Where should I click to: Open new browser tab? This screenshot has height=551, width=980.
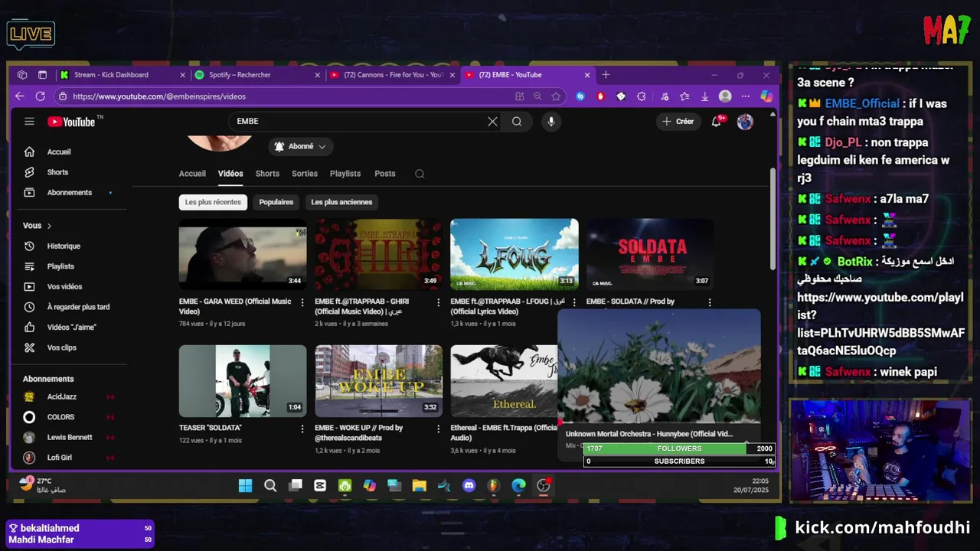(x=606, y=75)
